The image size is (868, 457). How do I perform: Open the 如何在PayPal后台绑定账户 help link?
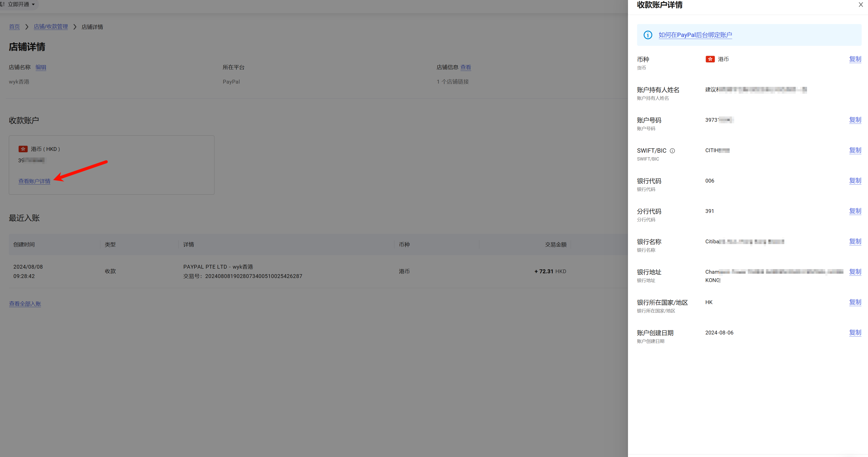[x=695, y=35]
